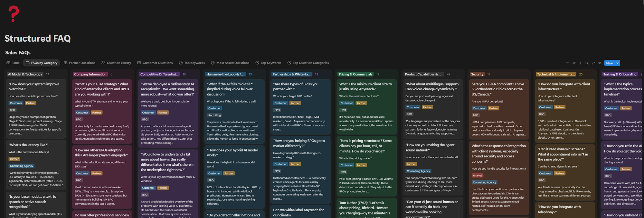Image resolution: width=644 pixels, height=218 pixels.
Task: Open card "Can your AI just sound human"
Action: [x=433, y=208]
